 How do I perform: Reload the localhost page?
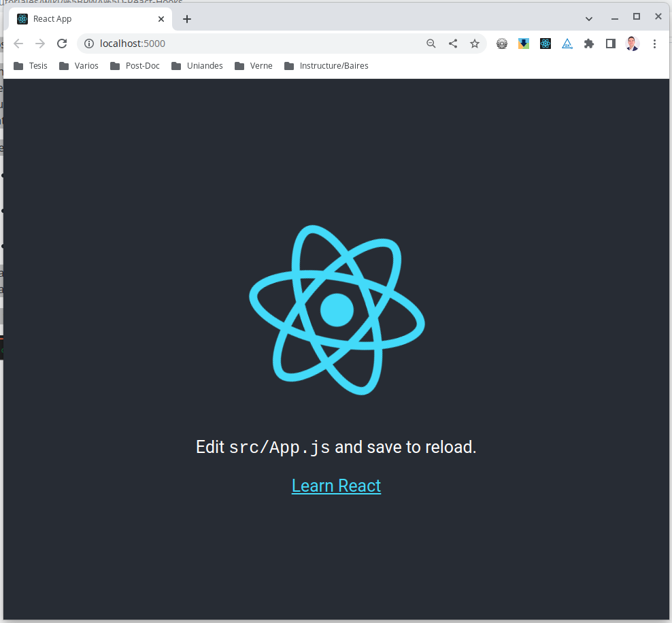62,44
